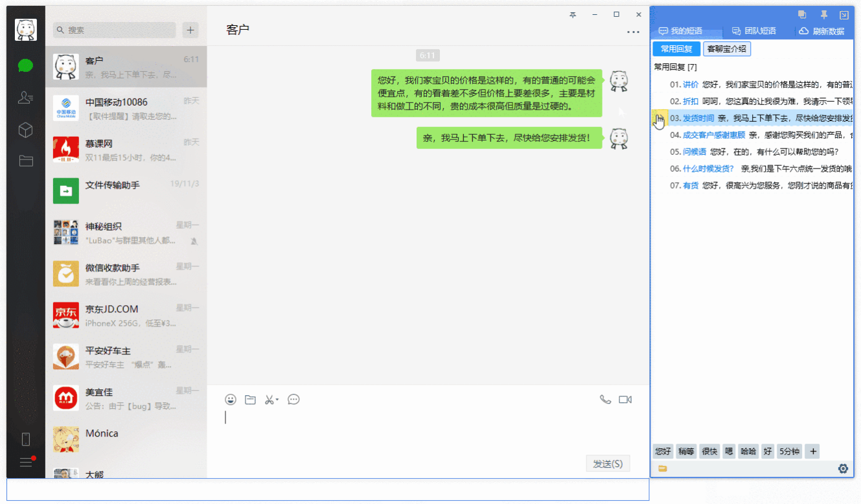The width and height of the screenshot is (861, 504).
Task: Open the Mónica conversation
Action: (x=126, y=440)
